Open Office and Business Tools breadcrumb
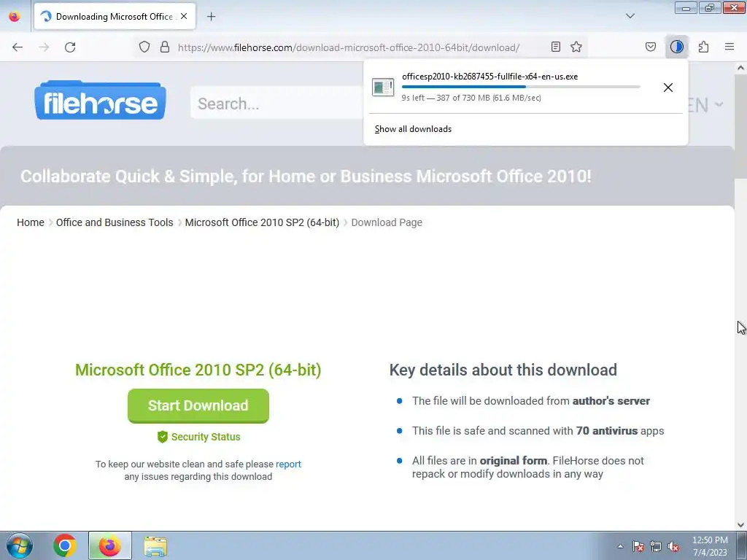 click(115, 223)
